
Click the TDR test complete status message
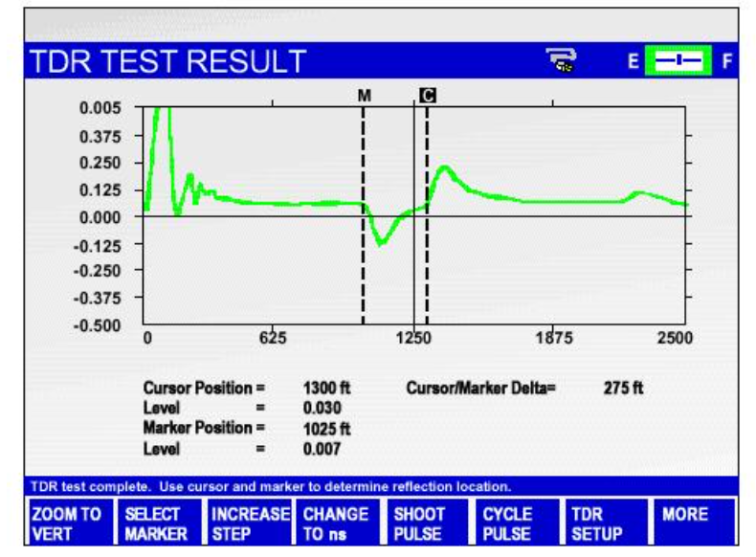click(271, 486)
